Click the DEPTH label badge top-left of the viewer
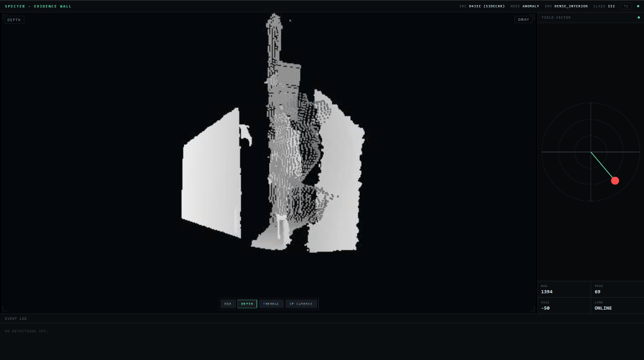The height and width of the screenshot is (360, 644). tap(14, 20)
